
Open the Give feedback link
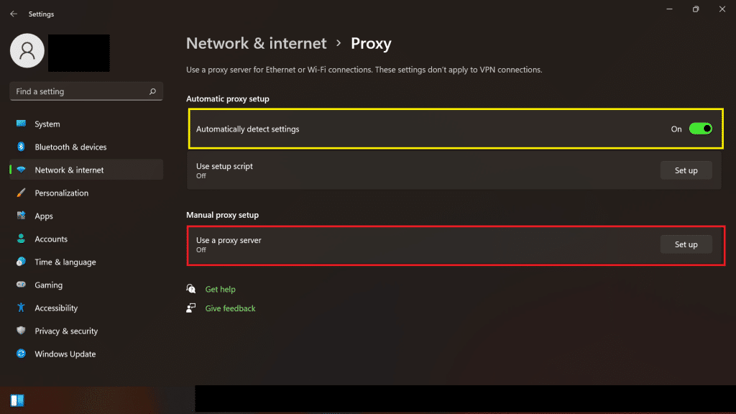tap(230, 309)
